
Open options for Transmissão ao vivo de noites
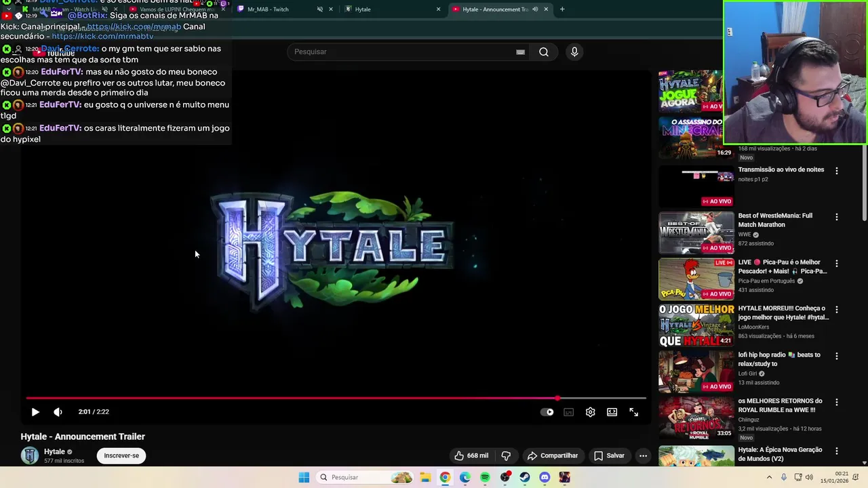point(836,171)
